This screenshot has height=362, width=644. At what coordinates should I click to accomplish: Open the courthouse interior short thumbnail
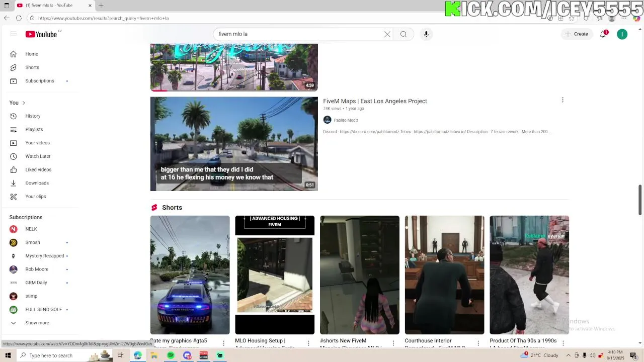tap(444, 275)
